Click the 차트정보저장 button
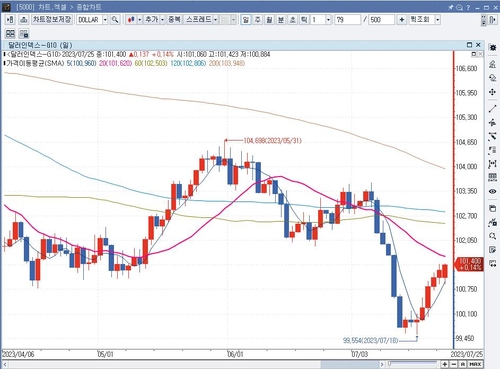500x369 pixels. pyautogui.click(x=52, y=20)
